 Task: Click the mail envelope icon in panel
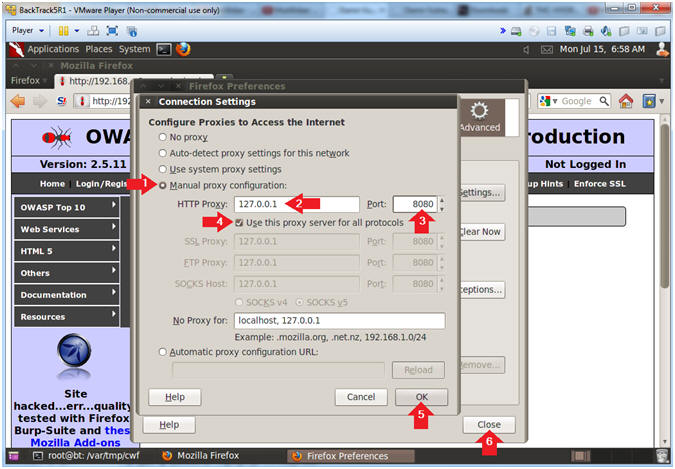[547, 50]
